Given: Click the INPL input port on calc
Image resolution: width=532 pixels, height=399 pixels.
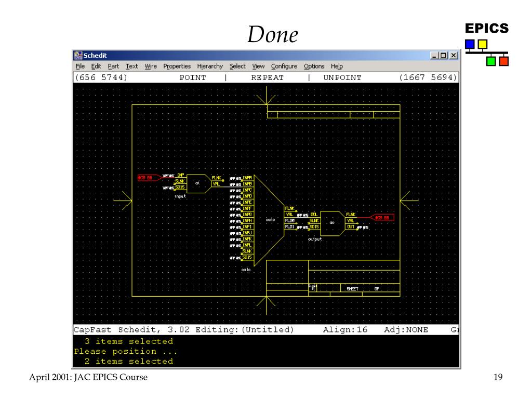Looking at the screenshot, I should 247,245.
